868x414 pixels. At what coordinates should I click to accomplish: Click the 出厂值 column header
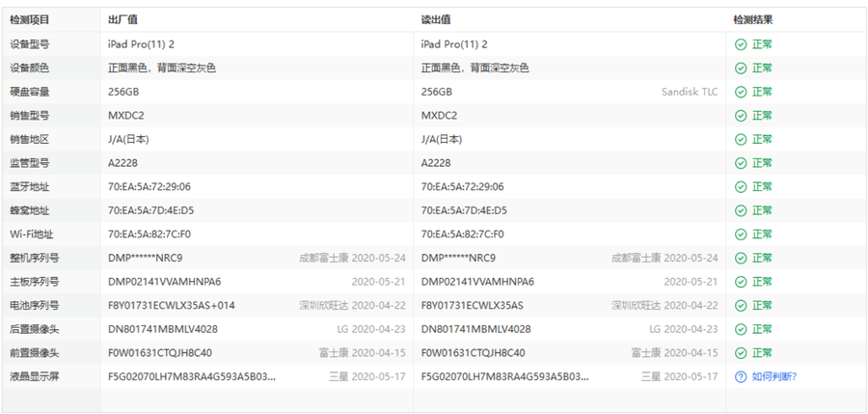tap(122, 20)
